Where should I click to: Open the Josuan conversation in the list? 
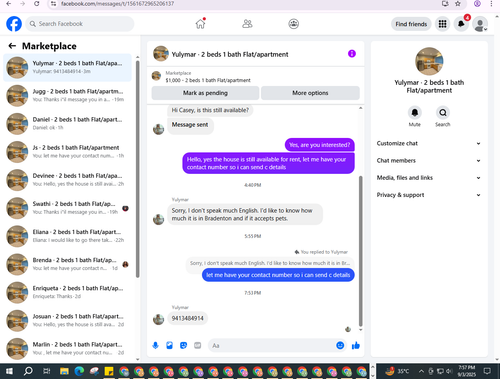pos(67,320)
